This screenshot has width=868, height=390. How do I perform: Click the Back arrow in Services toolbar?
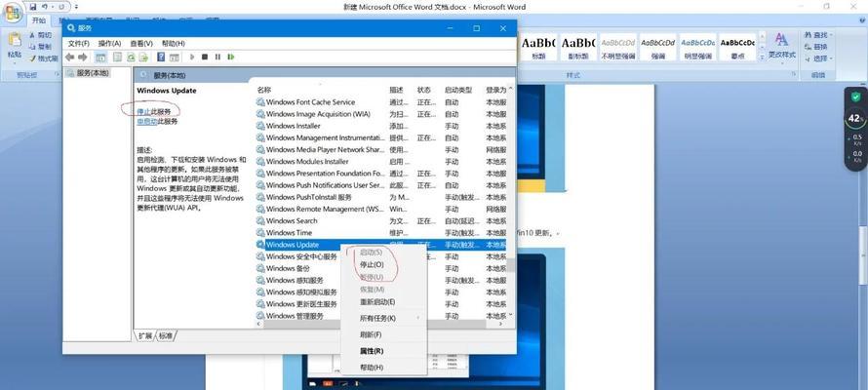click(x=70, y=57)
